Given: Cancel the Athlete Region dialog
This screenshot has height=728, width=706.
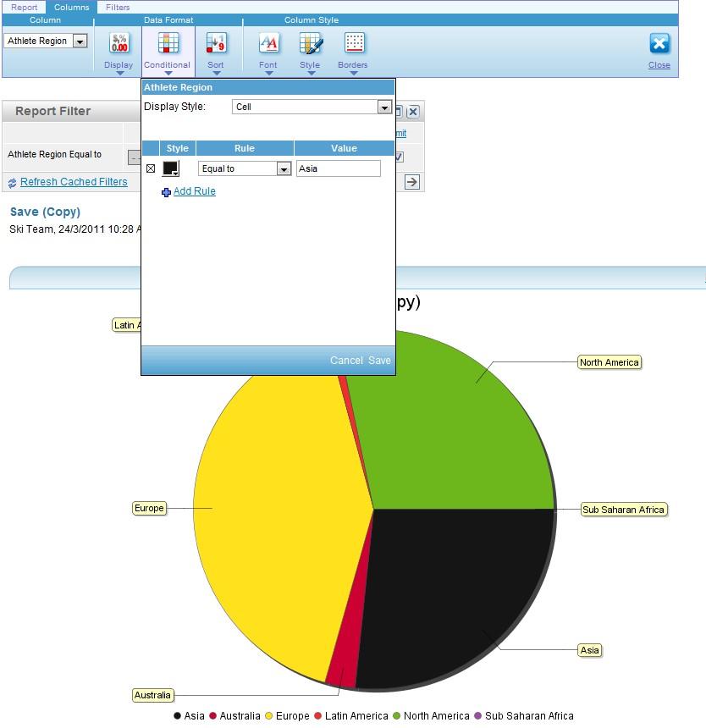Looking at the screenshot, I should (346, 360).
